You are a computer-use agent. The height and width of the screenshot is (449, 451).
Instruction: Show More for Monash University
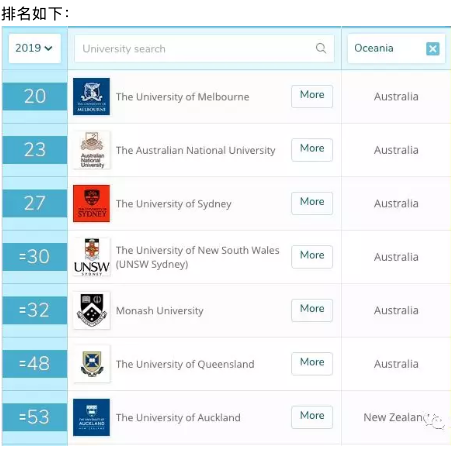coord(312,310)
